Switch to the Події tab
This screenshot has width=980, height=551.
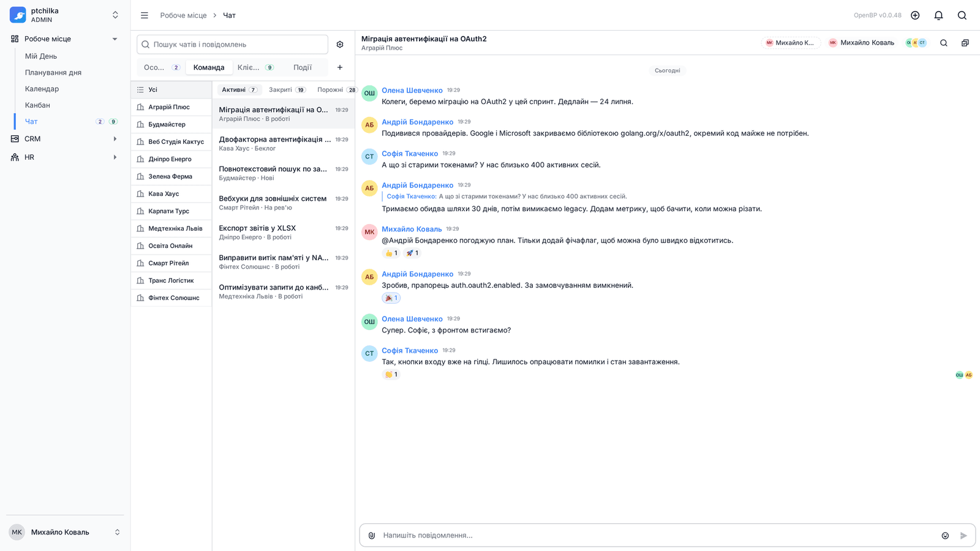[x=303, y=67]
